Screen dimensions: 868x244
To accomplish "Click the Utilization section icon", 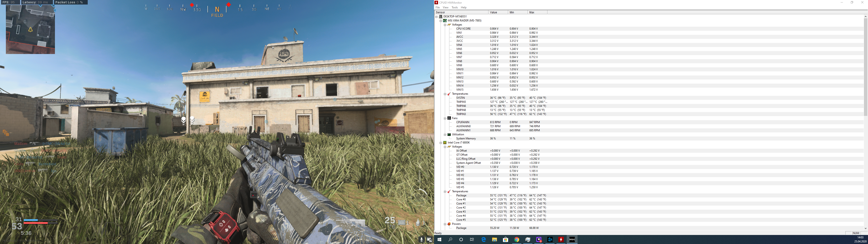I will [449, 134].
